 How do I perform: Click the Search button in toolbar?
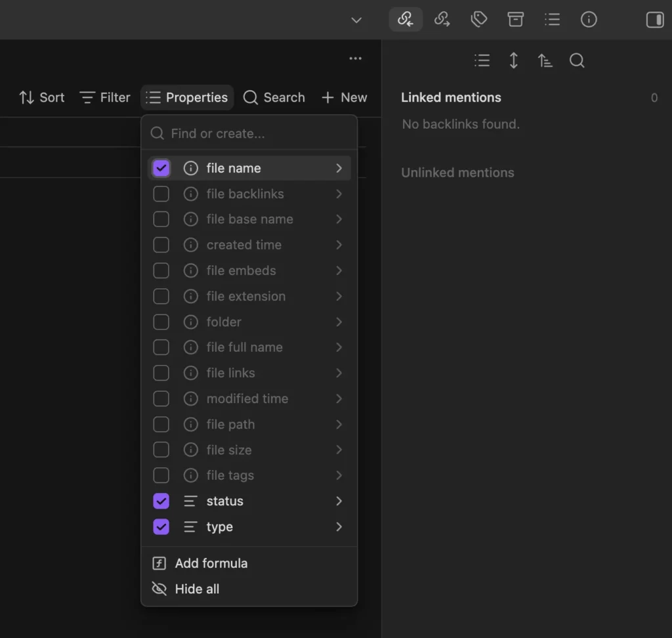tap(274, 97)
